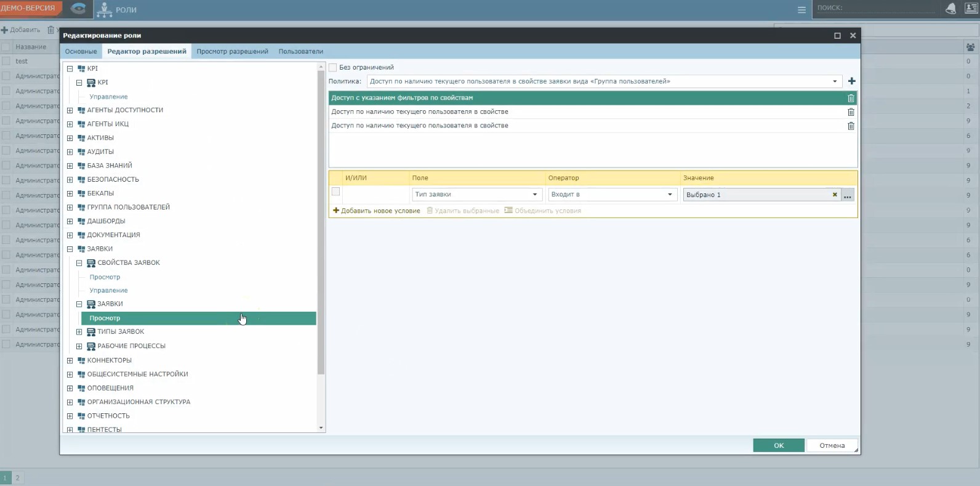The height and width of the screenshot is (486, 980).
Task: Select 'Просмотр' under 'Свойства заявок'
Action: coord(105,277)
